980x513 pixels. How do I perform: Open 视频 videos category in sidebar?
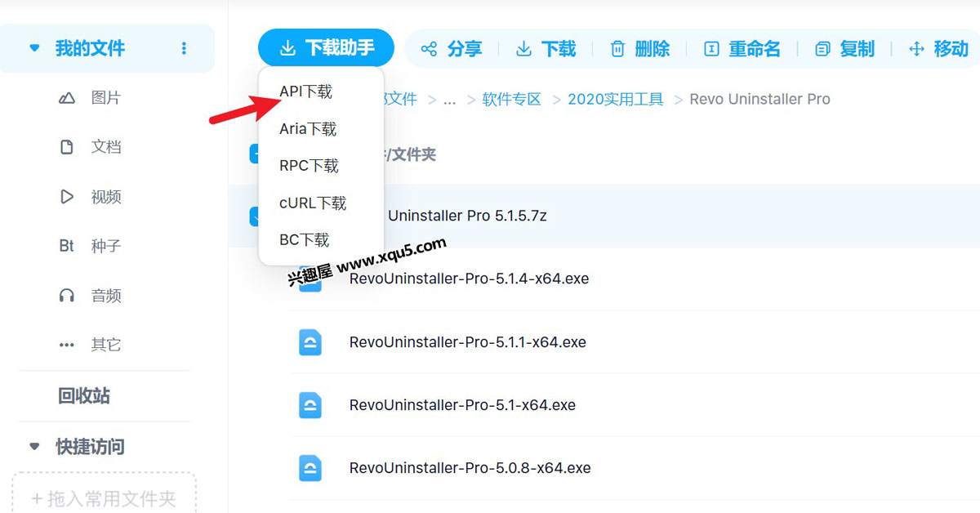[x=90, y=197]
